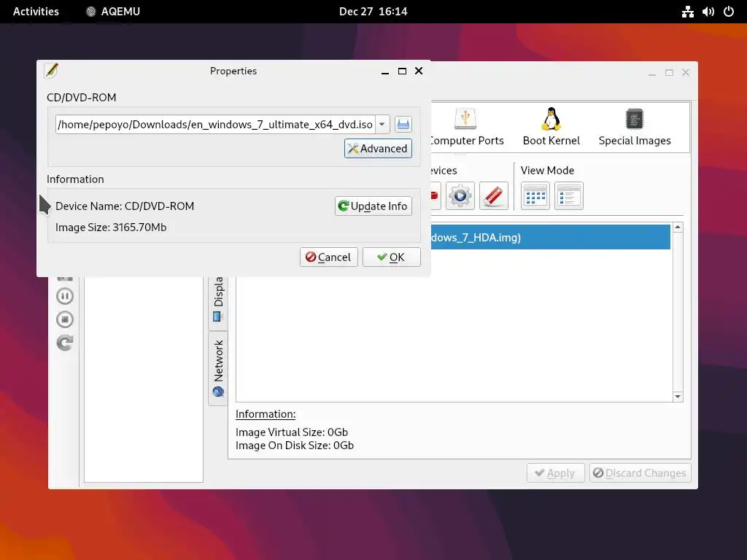Screen dimensions: 747x560
Task: Click the gear device properties icon
Action: point(460,195)
